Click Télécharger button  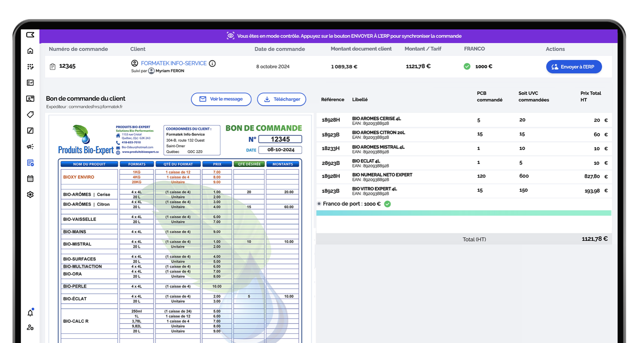[282, 99]
